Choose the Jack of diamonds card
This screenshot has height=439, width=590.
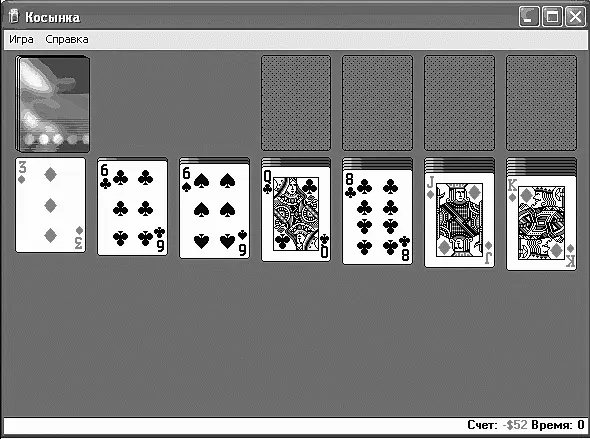pos(459,220)
